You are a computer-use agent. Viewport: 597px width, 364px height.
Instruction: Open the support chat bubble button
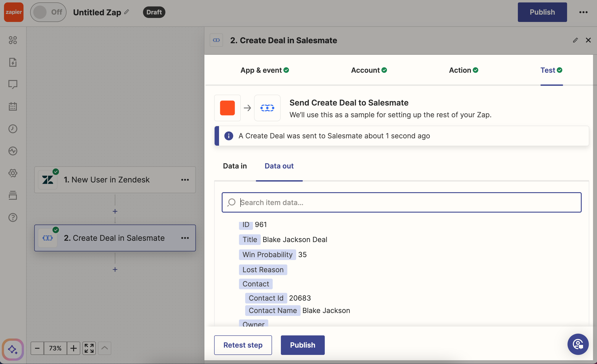(x=578, y=344)
